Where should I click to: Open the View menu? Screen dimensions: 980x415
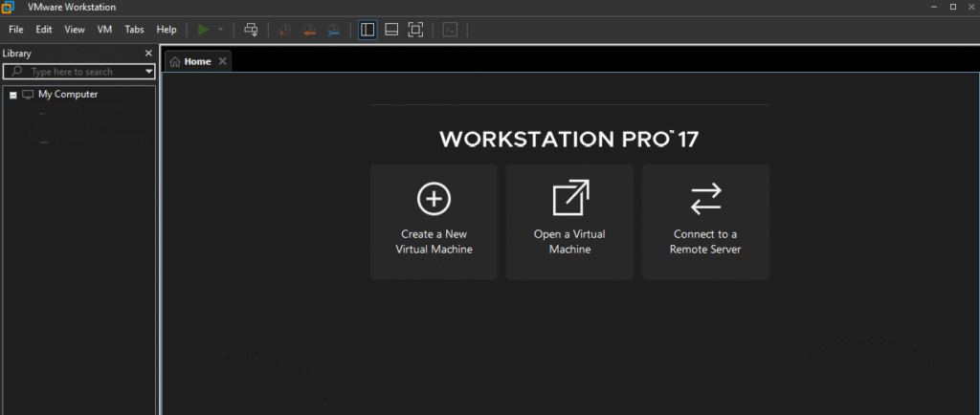pos(75,30)
